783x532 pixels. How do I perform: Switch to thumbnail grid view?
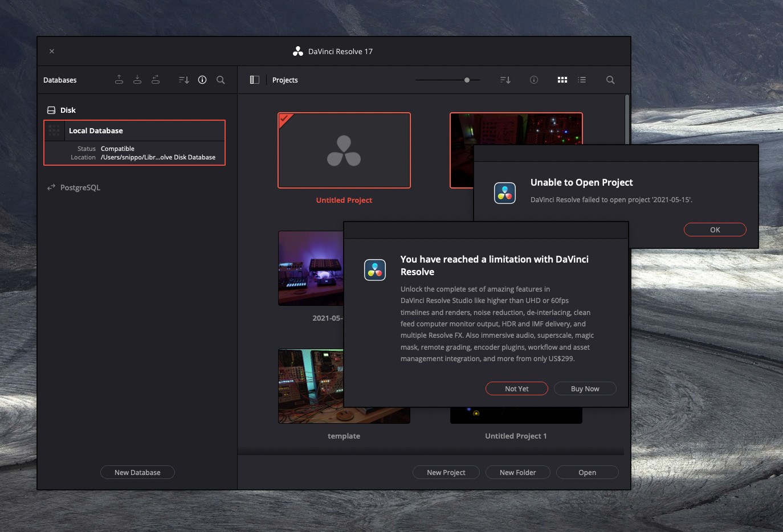pos(562,80)
